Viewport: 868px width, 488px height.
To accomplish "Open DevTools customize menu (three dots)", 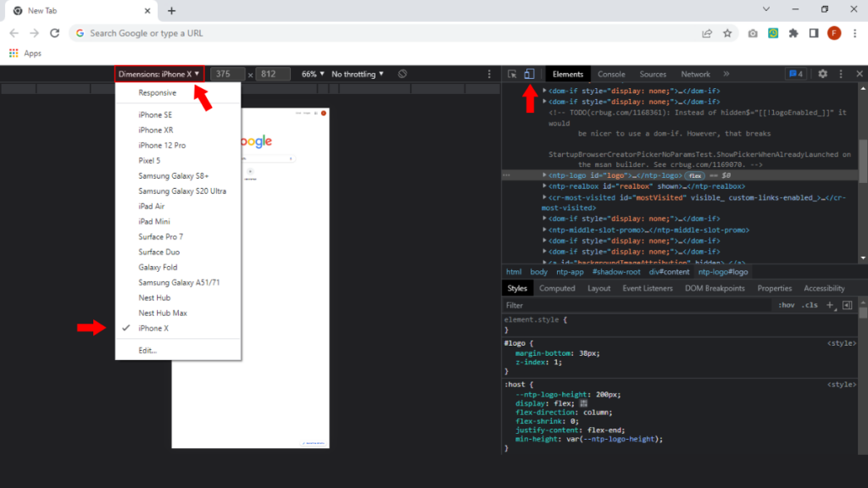I will 841,75.
